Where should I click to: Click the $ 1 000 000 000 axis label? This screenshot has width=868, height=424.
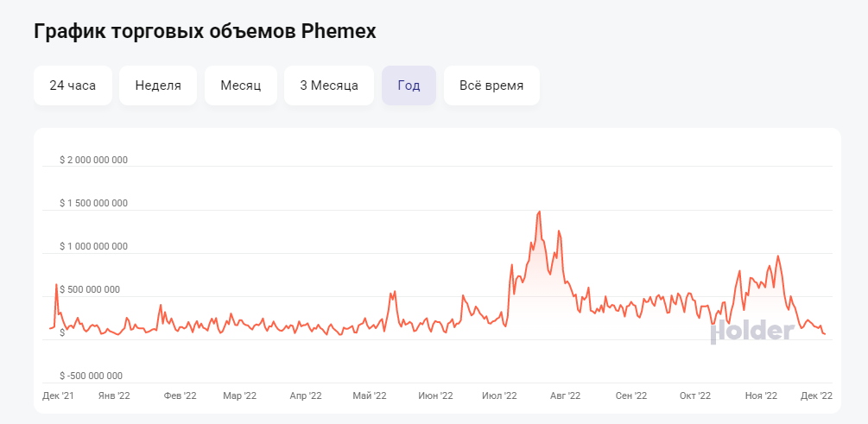[x=93, y=246]
